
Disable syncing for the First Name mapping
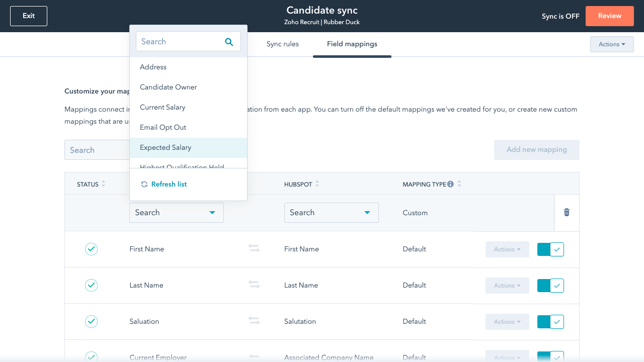[550, 249]
